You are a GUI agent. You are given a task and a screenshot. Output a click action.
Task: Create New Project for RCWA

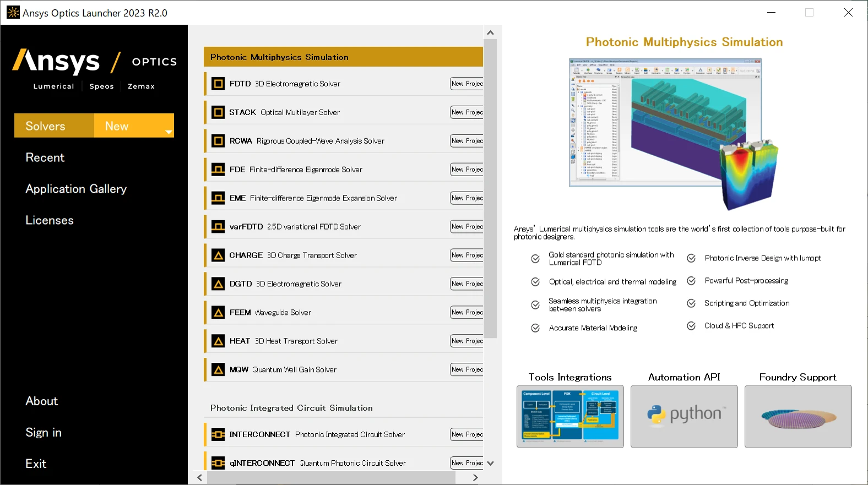pos(466,141)
